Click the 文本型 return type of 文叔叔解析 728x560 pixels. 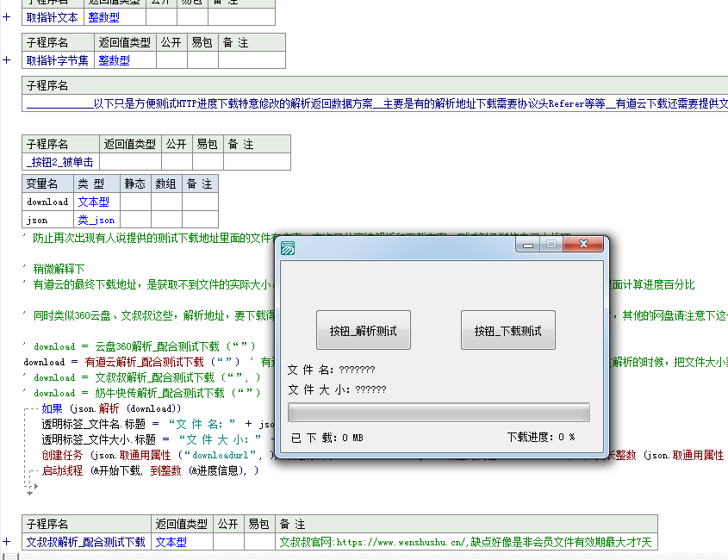[171, 542]
